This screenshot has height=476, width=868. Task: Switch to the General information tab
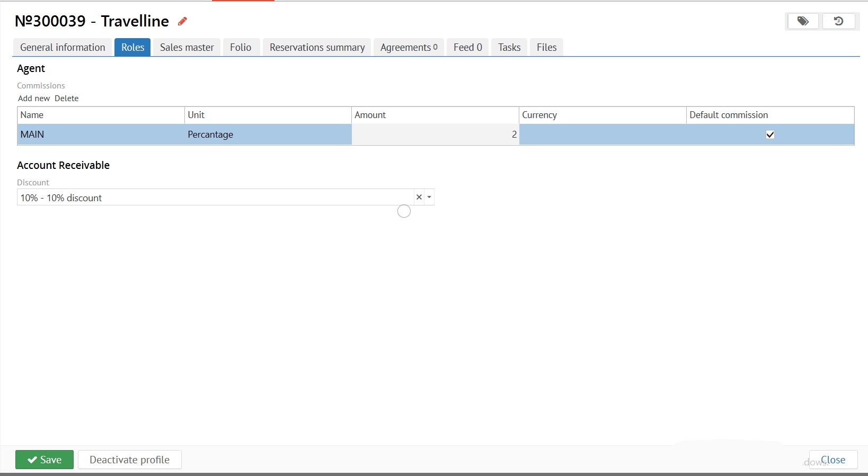(63, 47)
